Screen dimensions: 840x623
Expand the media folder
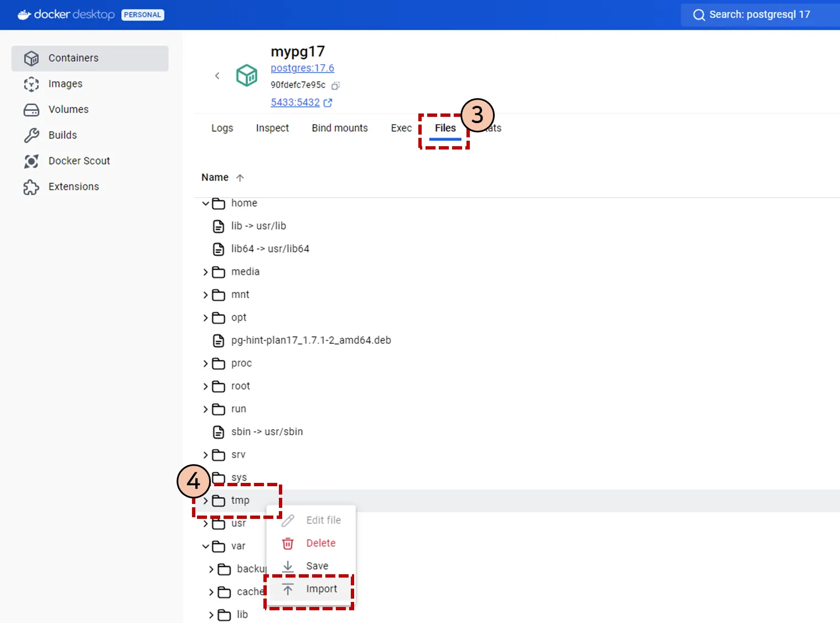click(x=205, y=272)
